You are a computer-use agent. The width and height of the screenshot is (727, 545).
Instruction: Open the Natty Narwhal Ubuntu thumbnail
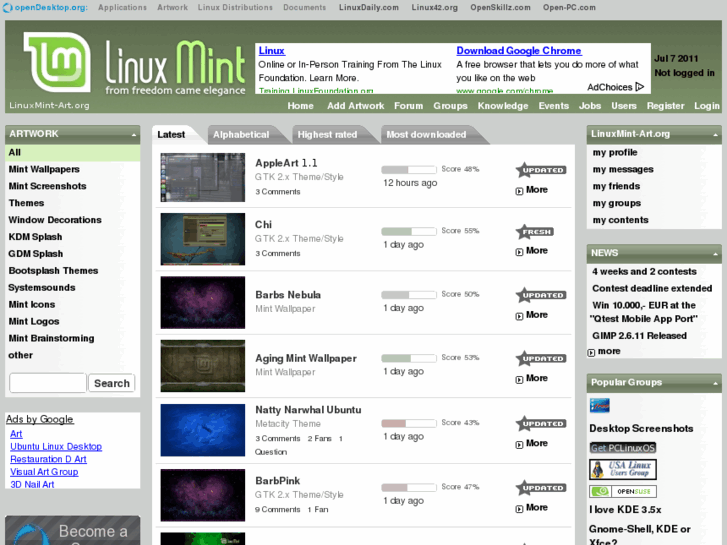[203, 430]
